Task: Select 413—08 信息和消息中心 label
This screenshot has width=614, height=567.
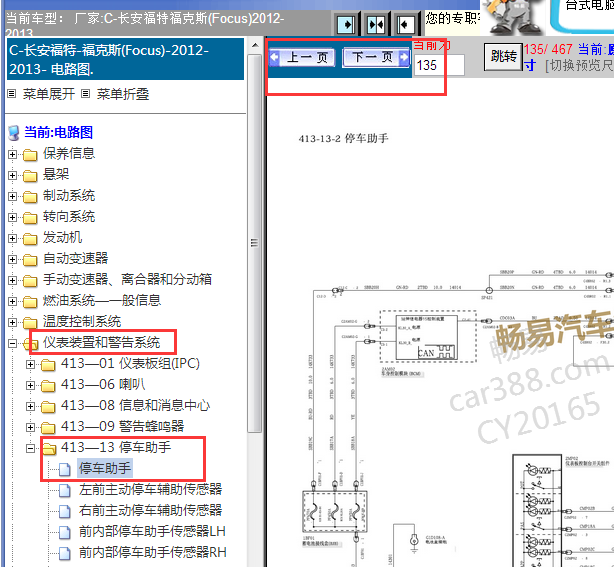Action: click(x=135, y=405)
